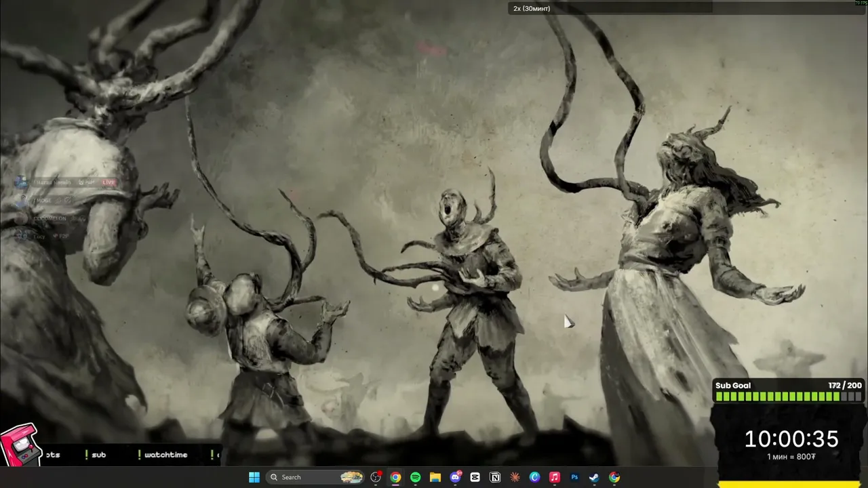Click the Sub Goal progress bar
The width and height of the screenshot is (868, 488).
788,397
